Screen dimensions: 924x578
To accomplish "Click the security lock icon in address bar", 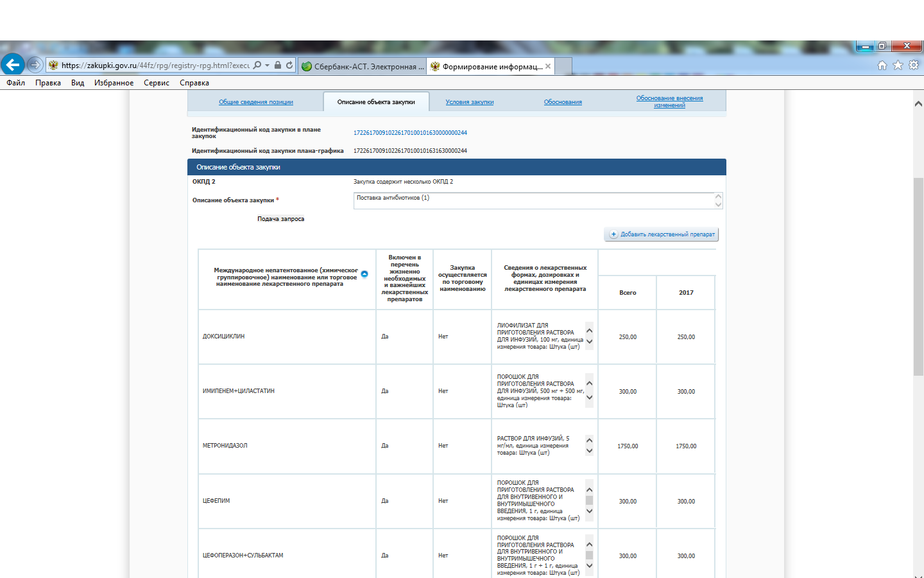I will [x=278, y=66].
